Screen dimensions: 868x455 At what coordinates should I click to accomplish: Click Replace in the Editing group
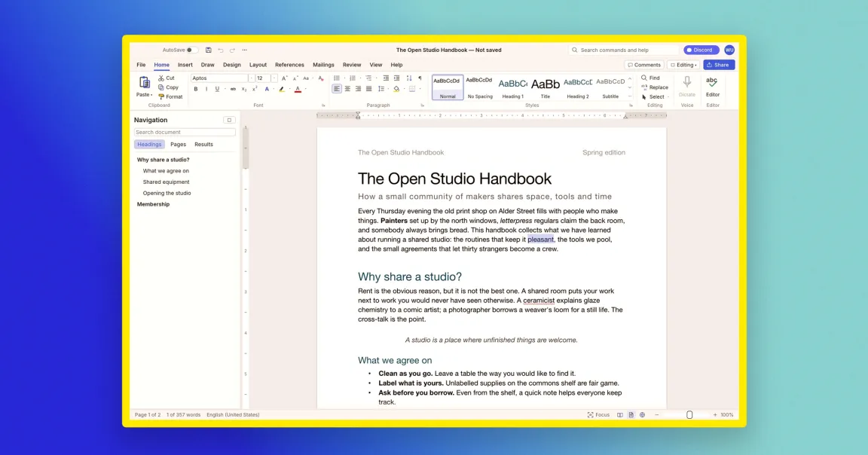655,87
